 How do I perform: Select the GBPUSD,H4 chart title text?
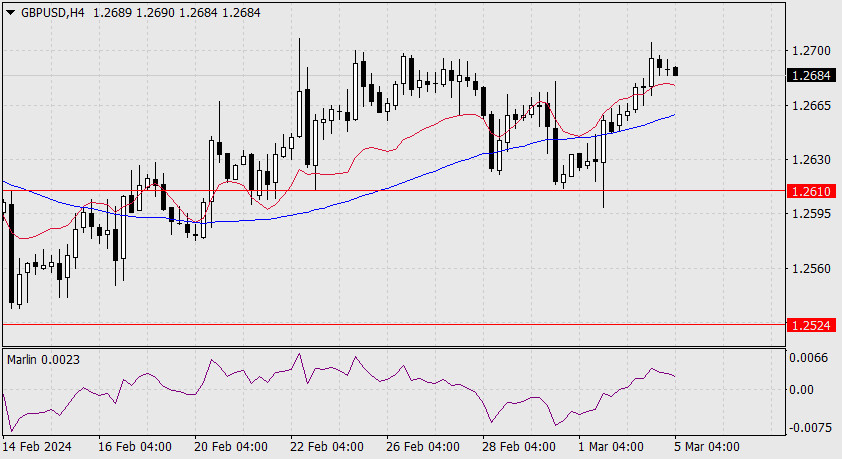click(x=53, y=13)
